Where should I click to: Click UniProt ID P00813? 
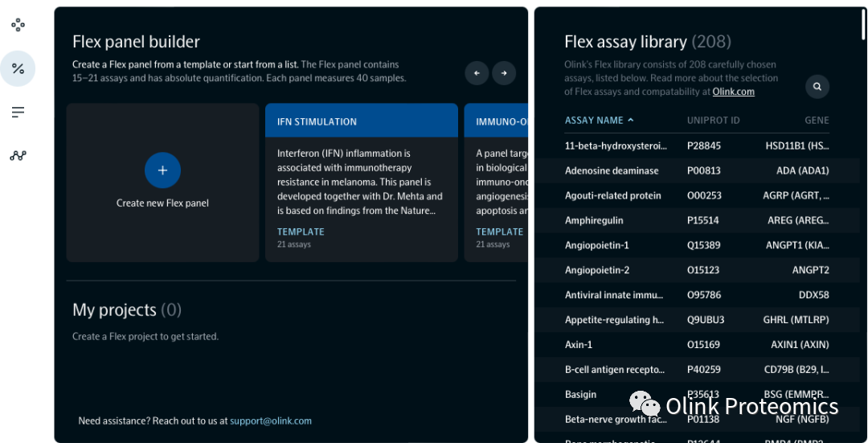(x=703, y=170)
